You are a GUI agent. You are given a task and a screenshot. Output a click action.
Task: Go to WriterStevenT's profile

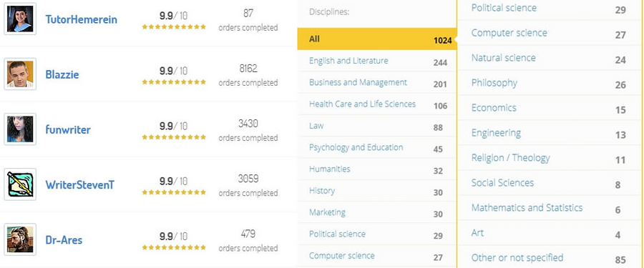coord(80,184)
